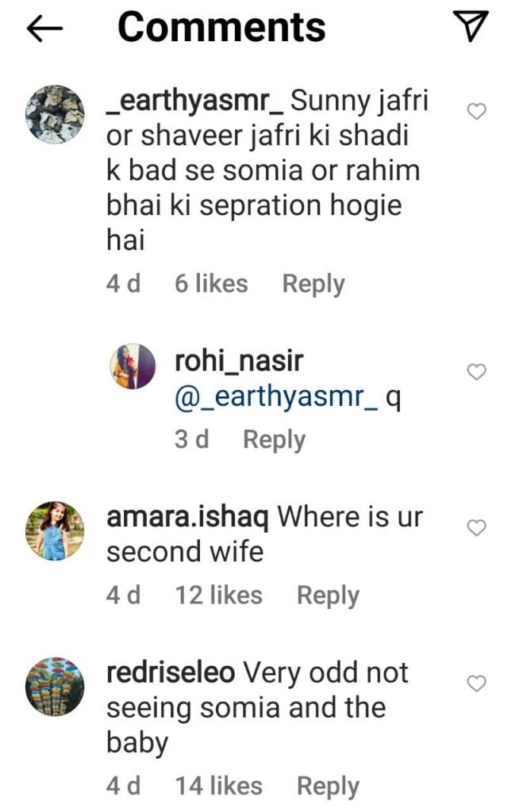Like amara.ishaq's comment with heart
The image size is (523, 812).
coord(475,527)
